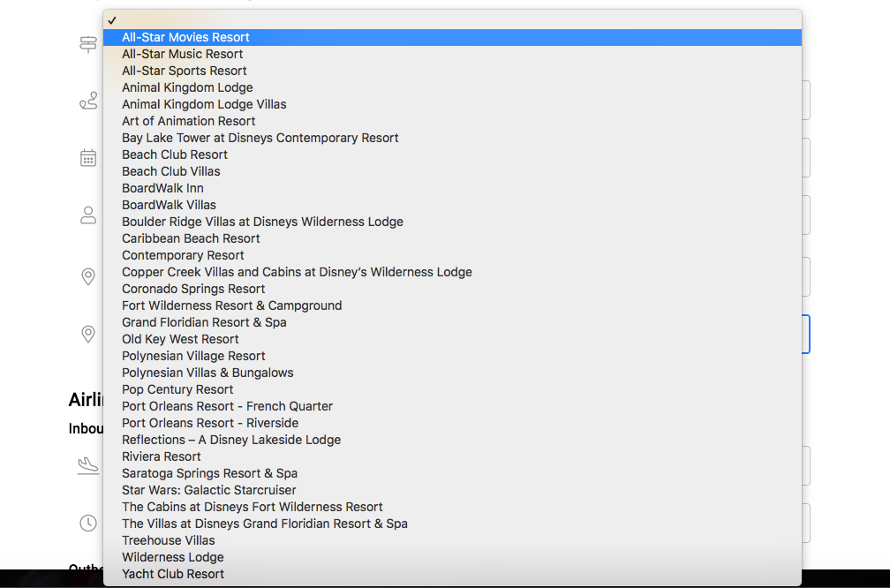890x588 pixels.
Task: Click the map pin icon above the Airline heading
Action: tap(88, 334)
